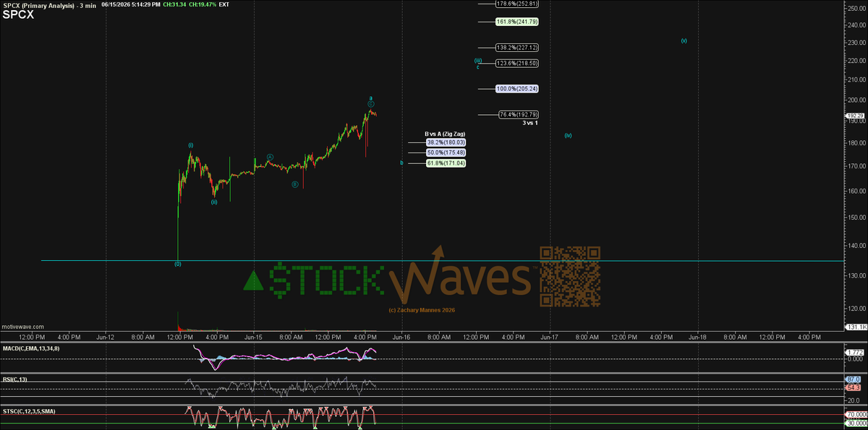Click the 06/15/2026 5:14:29 PM timestamp
Image resolution: width=868 pixels, height=430 pixels.
(x=130, y=4)
